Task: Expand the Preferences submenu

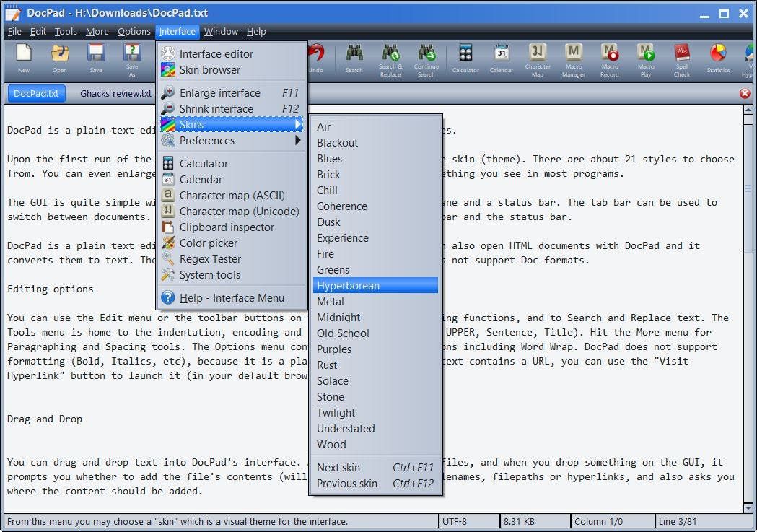Action: click(232, 141)
